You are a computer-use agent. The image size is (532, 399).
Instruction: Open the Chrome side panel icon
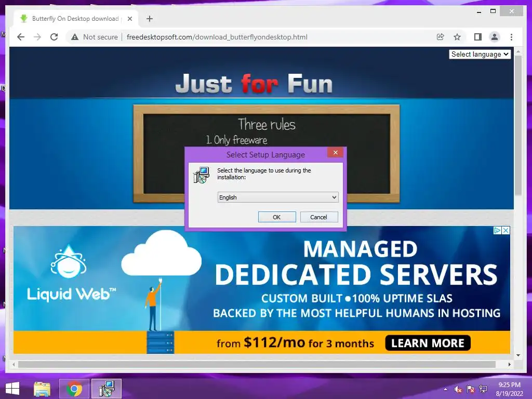tap(478, 37)
